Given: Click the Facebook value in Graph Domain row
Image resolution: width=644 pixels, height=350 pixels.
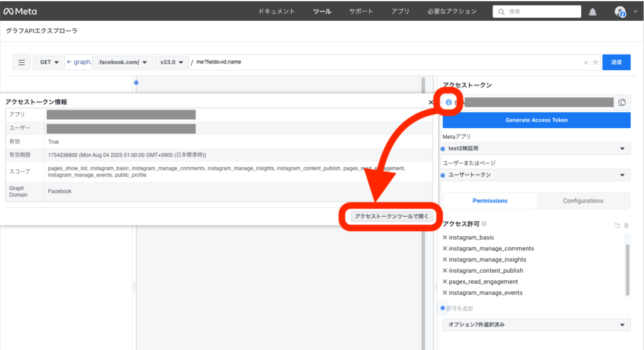Looking at the screenshot, I should click(60, 191).
